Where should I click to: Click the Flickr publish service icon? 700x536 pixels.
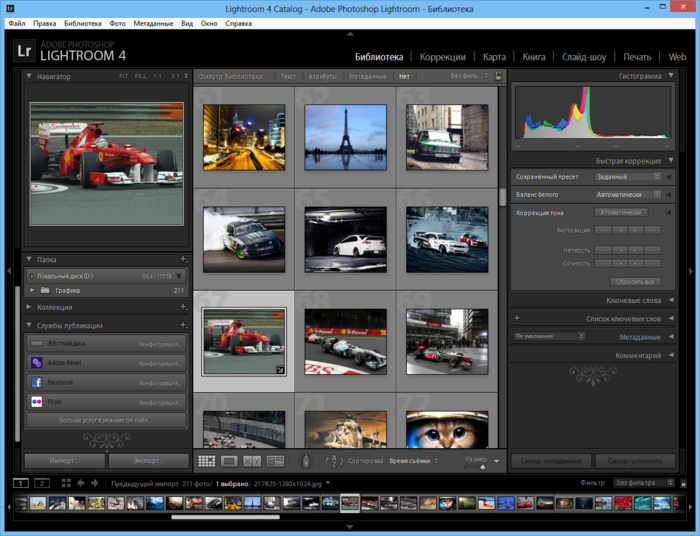point(36,401)
